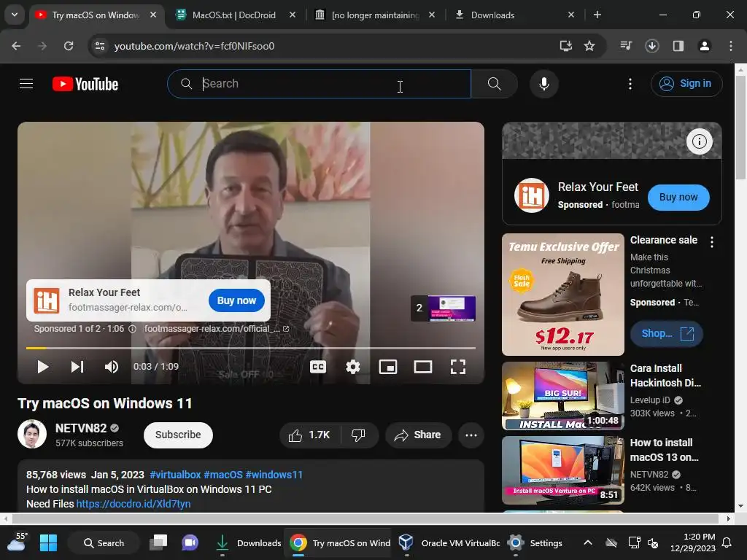Start voice search with microphone icon
The width and height of the screenshot is (747, 560).
tap(543, 84)
